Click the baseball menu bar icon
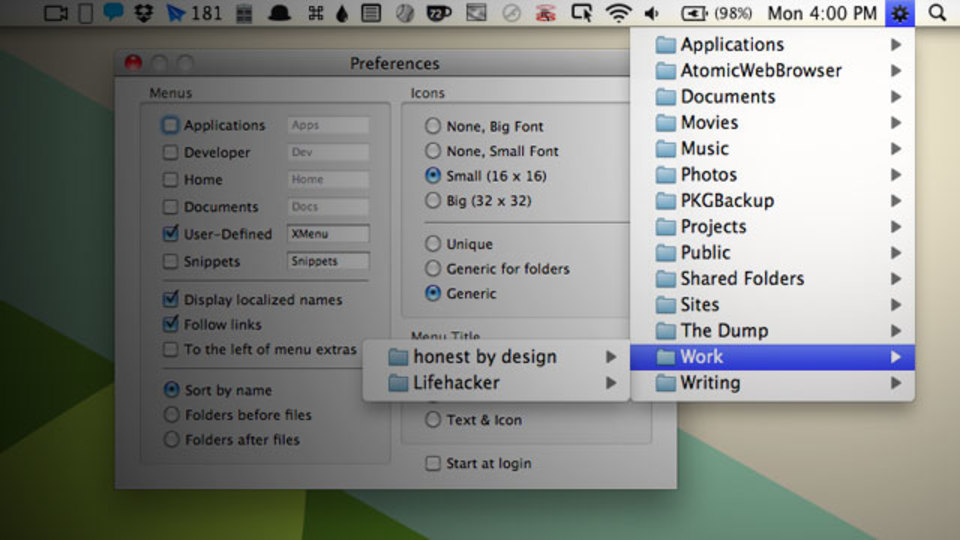 pos(405,13)
